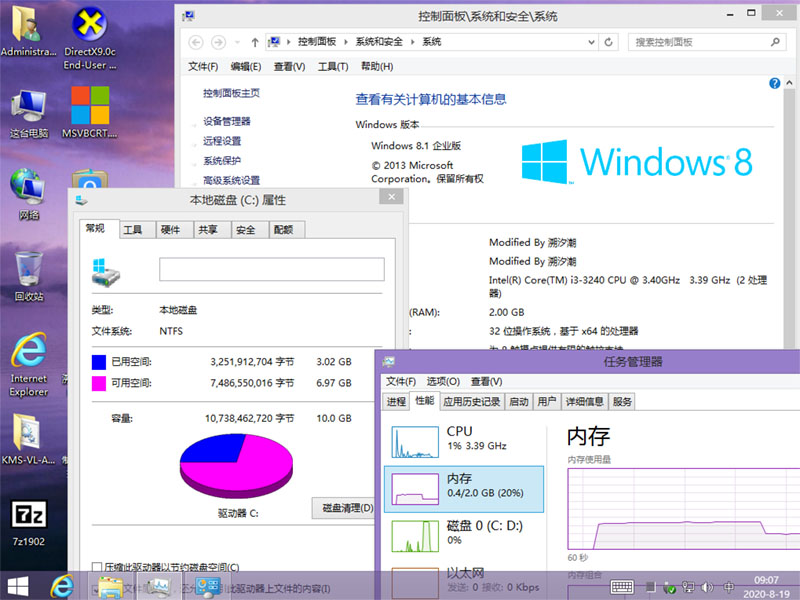This screenshot has height=600, width=800.
Task: Open the 回收站 recycle bin icon
Action: [29, 276]
